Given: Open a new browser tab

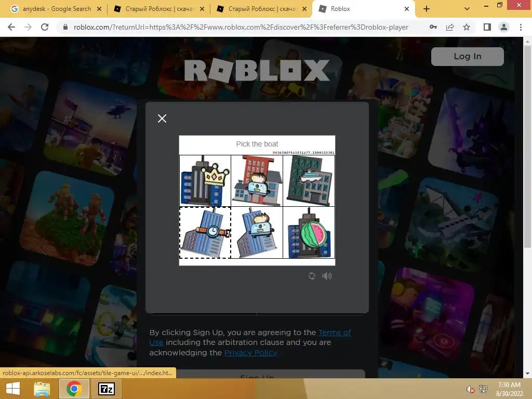Looking at the screenshot, I should coord(427,9).
